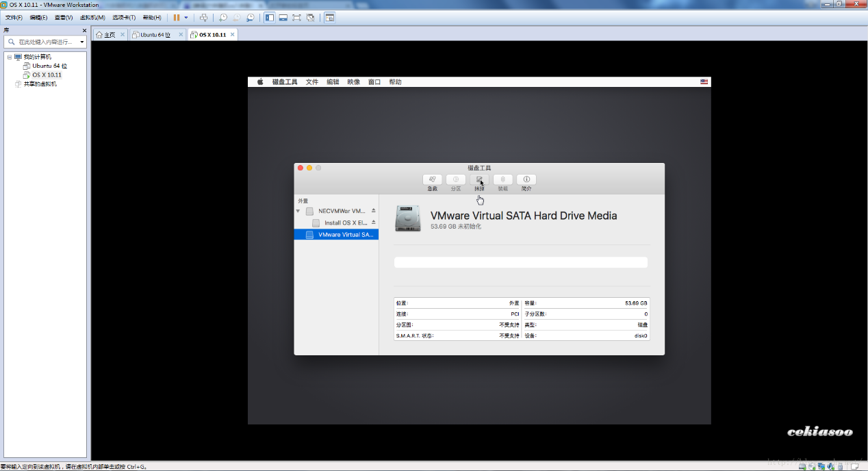
Task: Click the US flag input source icon
Action: pyautogui.click(x=704, y=81)
